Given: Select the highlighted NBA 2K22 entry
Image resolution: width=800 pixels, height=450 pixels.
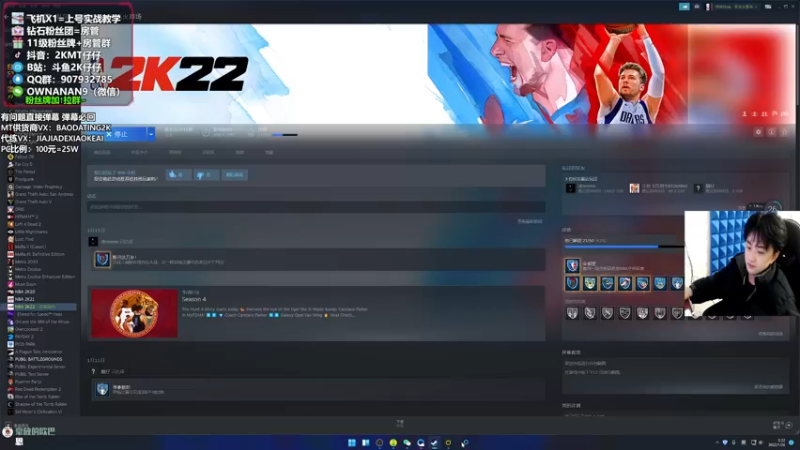Looking at the screenshot, I should (x=38, y=307).
